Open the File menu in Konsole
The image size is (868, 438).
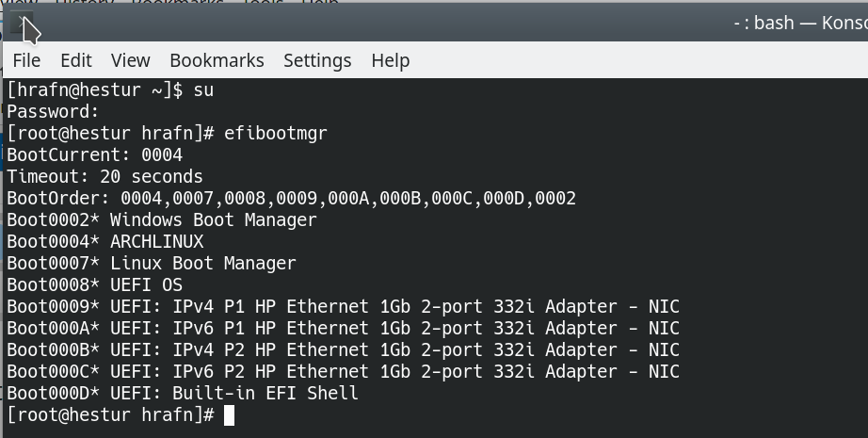(x=26, y=60)
